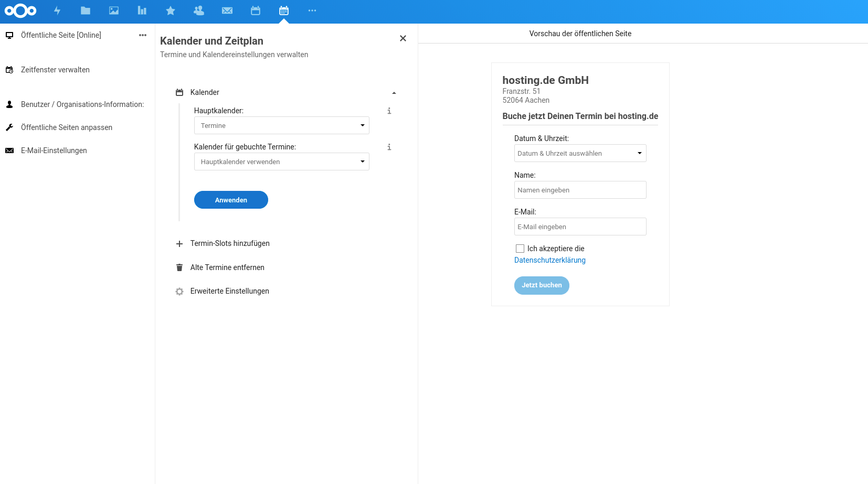Viewport: 868px width, 484px height.
Task: Collapse the Kalender section arrow
Action: pos(394,93)
